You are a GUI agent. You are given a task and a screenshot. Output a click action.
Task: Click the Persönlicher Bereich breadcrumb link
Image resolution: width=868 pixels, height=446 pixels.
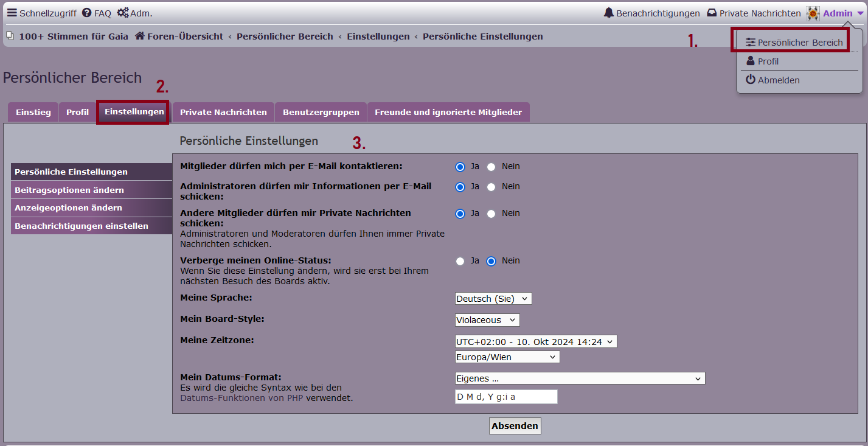click(285, 36)
